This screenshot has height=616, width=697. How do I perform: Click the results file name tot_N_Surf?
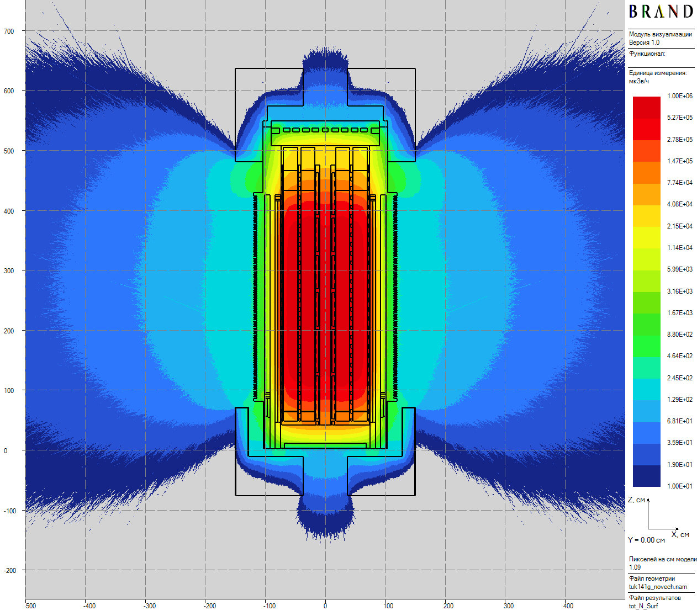coord(643,606)
